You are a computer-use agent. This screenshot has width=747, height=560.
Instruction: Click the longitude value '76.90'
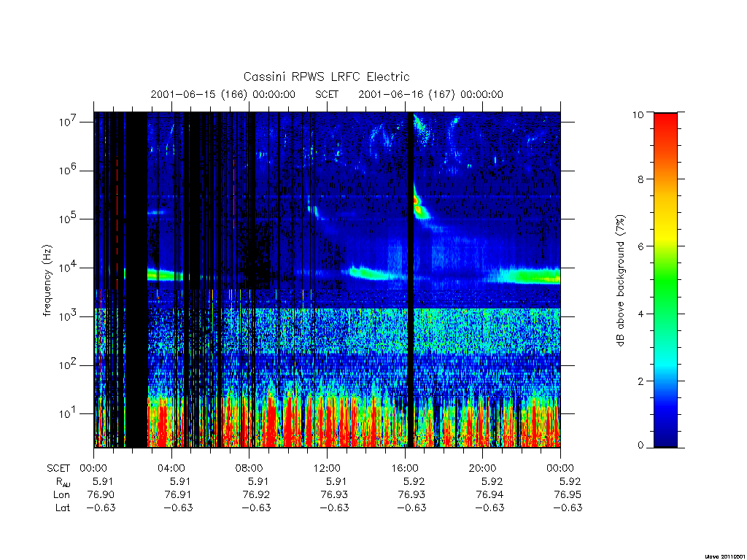(x=101, y=495)
